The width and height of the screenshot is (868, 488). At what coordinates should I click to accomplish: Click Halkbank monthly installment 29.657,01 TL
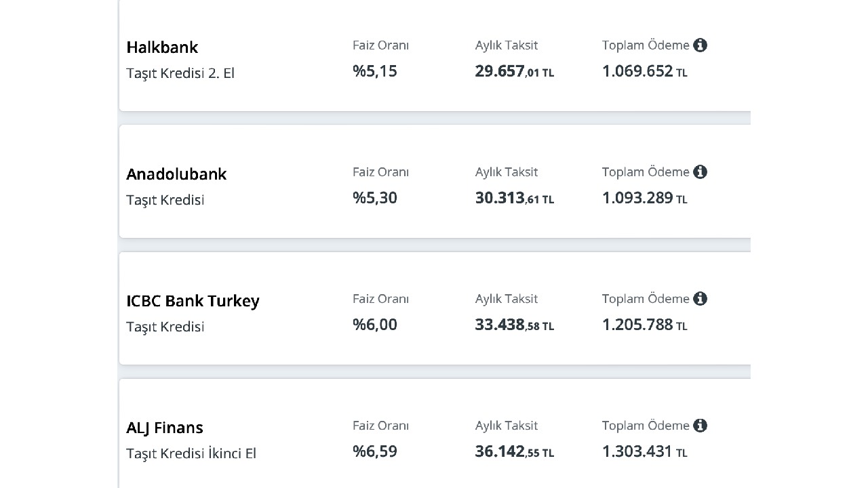[x=515, y=71]
